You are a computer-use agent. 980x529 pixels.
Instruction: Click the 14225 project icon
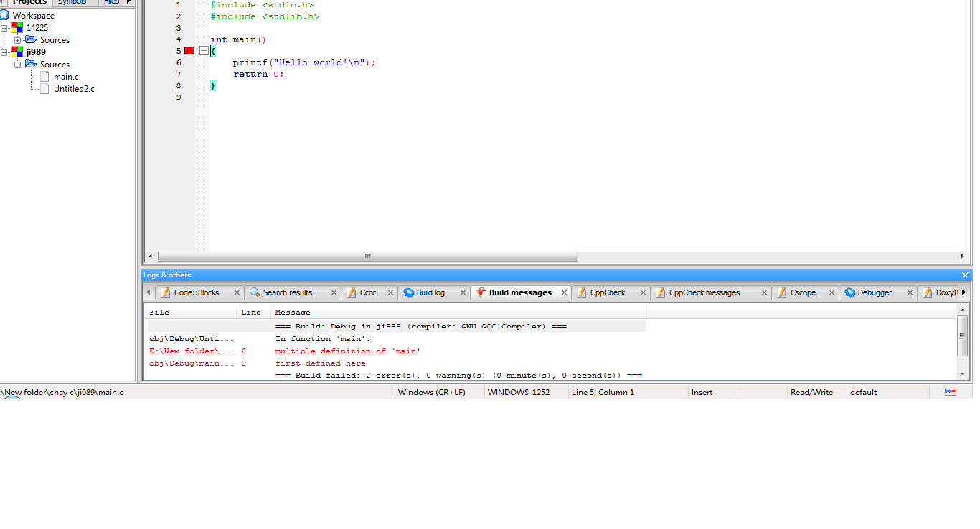pos(17,28)
